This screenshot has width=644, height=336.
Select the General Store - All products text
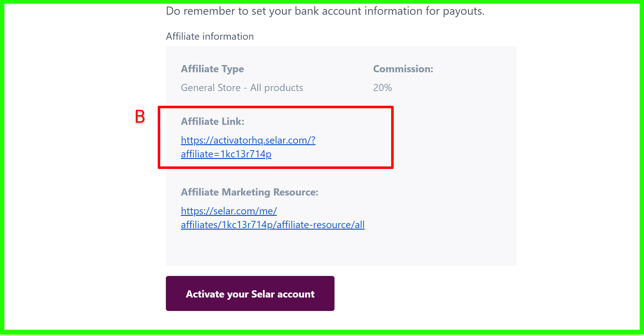tap(242, 88)
